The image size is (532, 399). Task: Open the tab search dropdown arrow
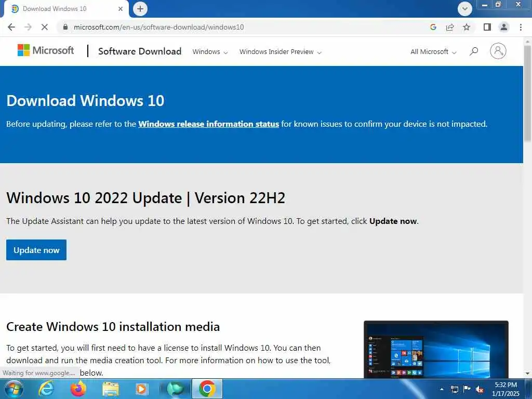465,9
